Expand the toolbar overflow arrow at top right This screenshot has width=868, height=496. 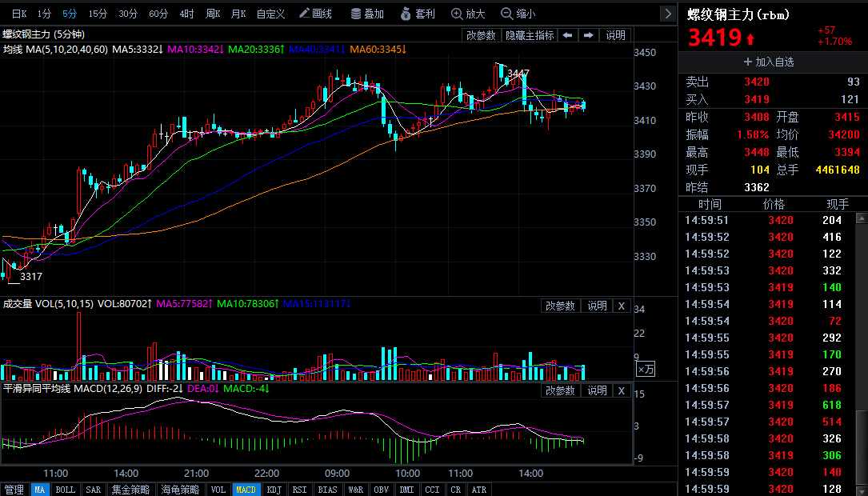[667, 14]
